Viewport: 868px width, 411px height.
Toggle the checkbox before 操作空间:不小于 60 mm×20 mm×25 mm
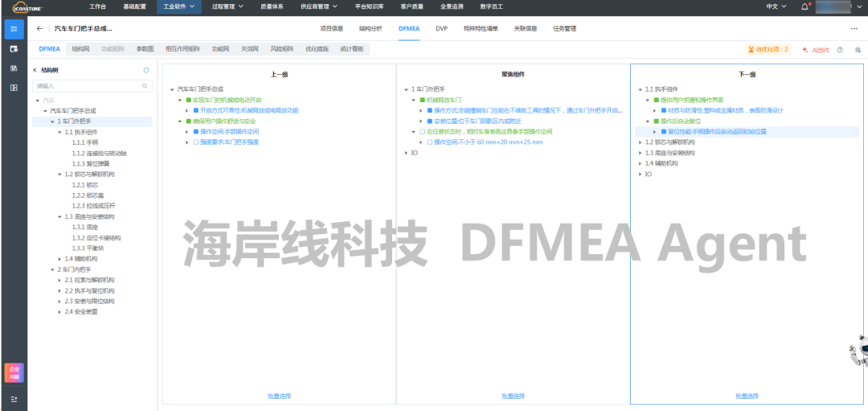click(429, 142)
